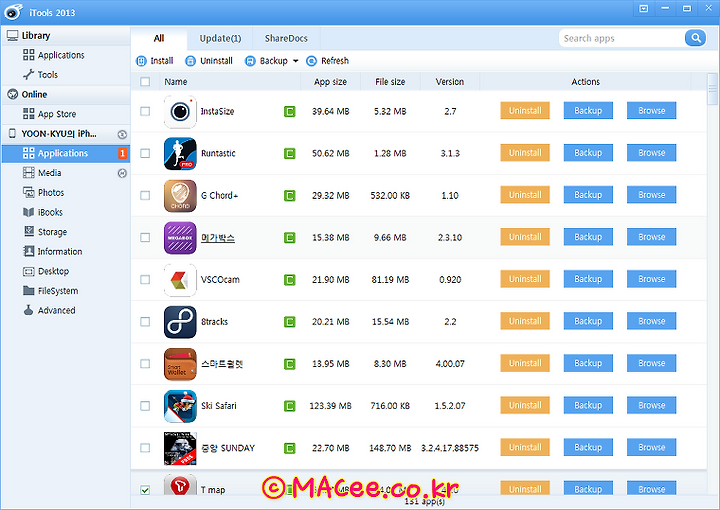Sort by the Version column header

pyautogui.click(x=450, y=82)
